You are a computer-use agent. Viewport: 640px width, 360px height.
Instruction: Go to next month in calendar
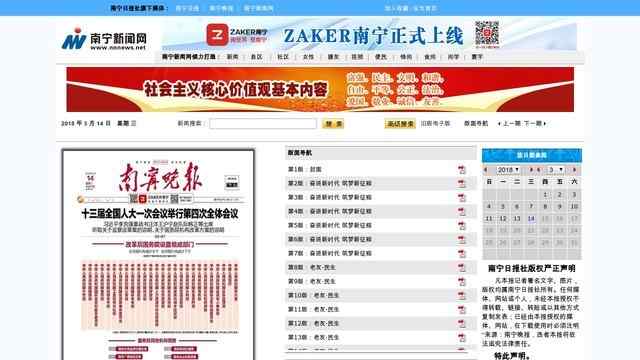[575, 170]
